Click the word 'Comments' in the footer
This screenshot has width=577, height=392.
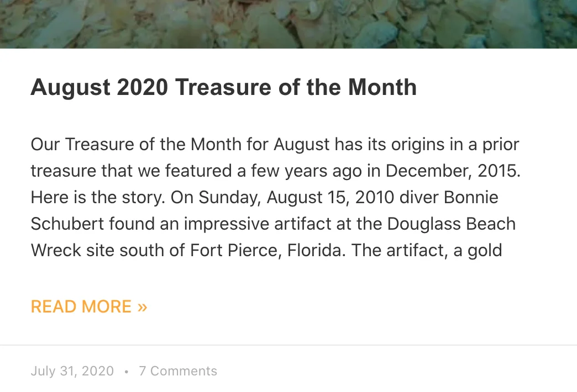[x=183, y=371]
